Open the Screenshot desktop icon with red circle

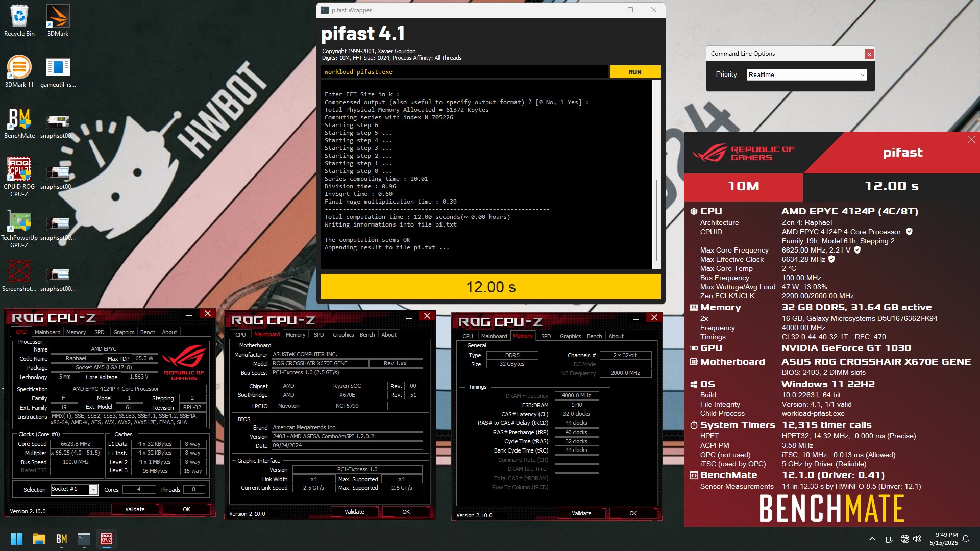click(19, 275)
